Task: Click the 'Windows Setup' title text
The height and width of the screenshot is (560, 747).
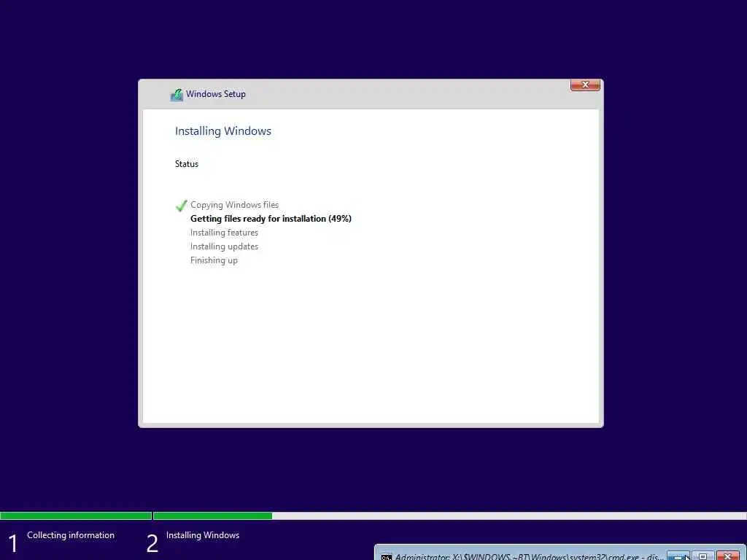Action: pyautogui.click(x=216, y=94)
